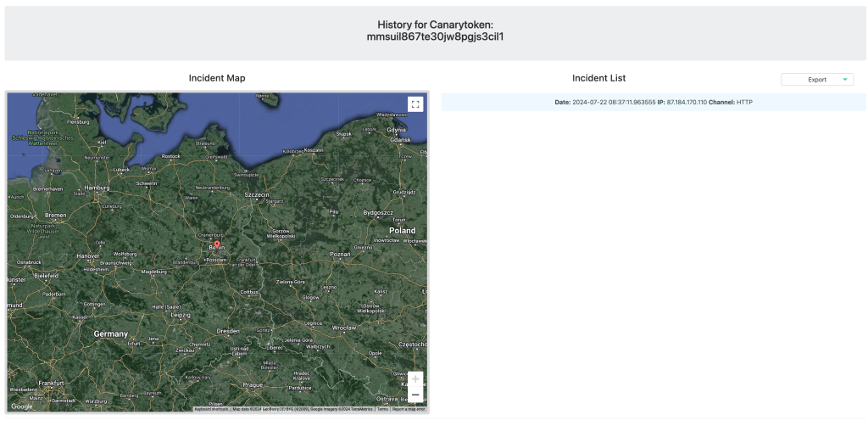Click the Szczecin city label
868x426 pixels.
pos(255,194)
